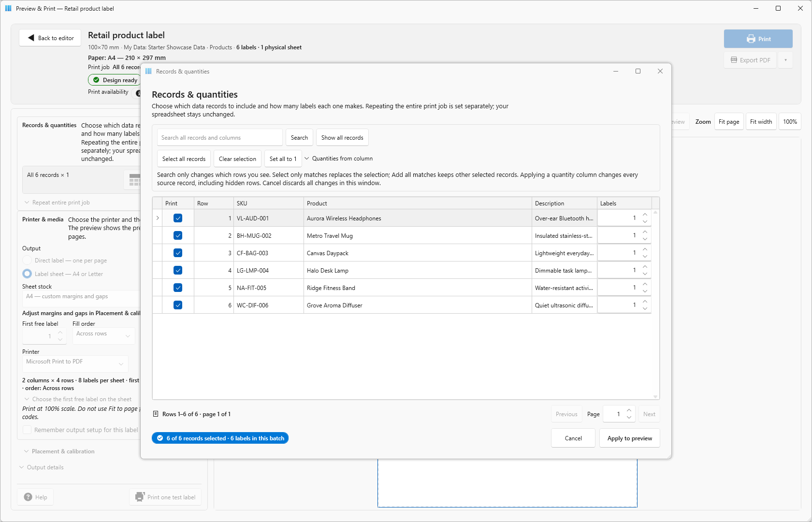Uncheck Print for Grove Aroma Diffuser
Viewport: 812px width, 522px height.
(x=178, y=305)
